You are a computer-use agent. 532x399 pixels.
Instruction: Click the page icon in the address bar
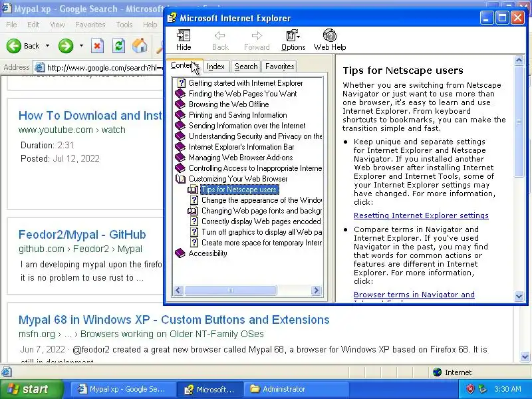(40, 68)
